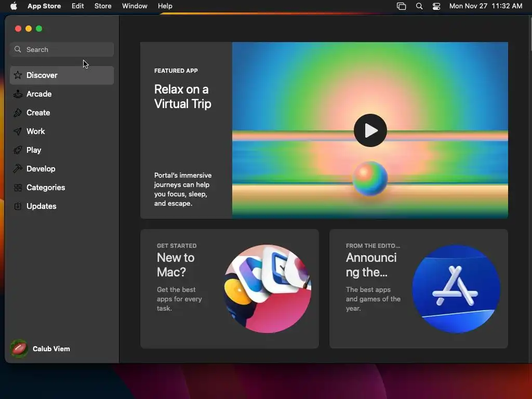Click the colorful ball in featured image
This screenshot has height=399, width=532.
click(370, 179)
